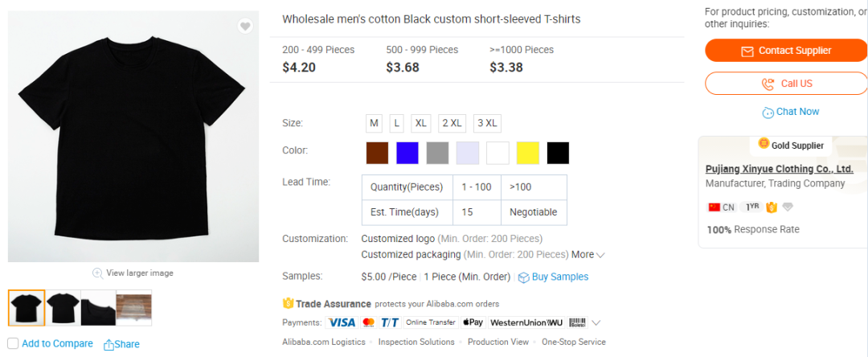868x357 pixels.
Task: Pick the yellow color swatch
Action: (527, 153)
